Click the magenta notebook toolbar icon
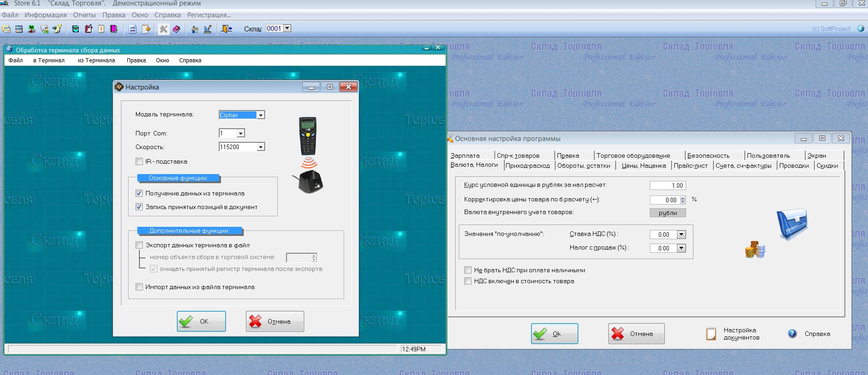868x375 pixels. pos(114,29)
